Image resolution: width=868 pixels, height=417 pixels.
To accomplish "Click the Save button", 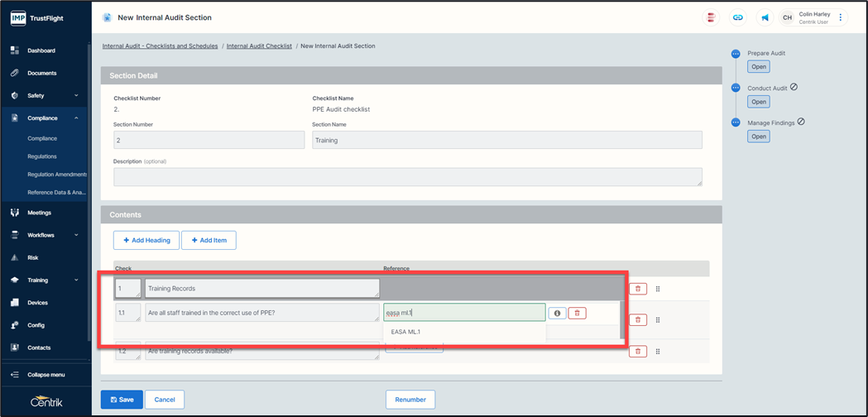I will coord(122,400).
